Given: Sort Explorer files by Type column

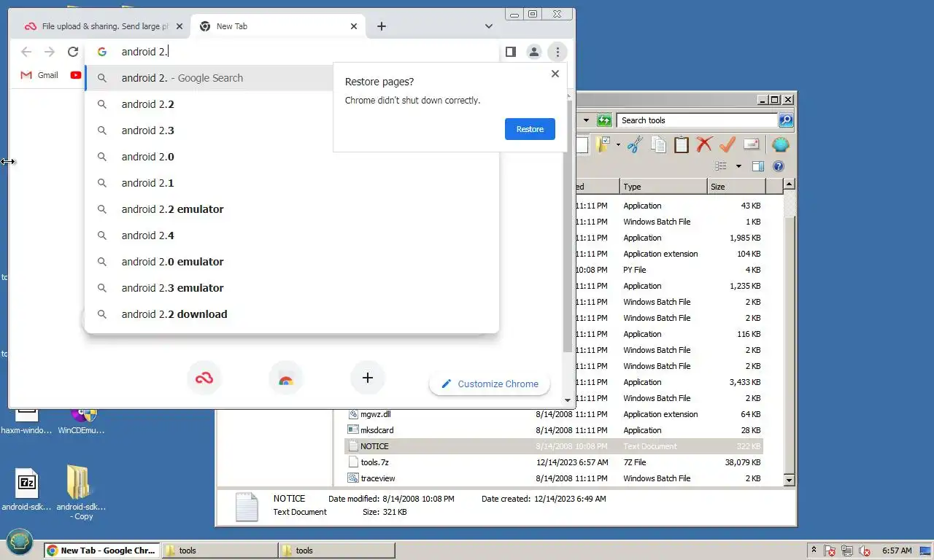Looking at the screenshot, I should click(663, 187).
